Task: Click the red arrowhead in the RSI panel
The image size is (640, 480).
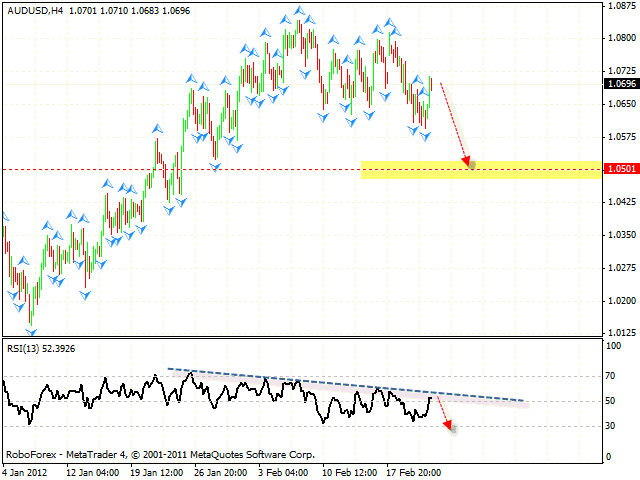Action: pyautogui.click(x=449, y=428)
